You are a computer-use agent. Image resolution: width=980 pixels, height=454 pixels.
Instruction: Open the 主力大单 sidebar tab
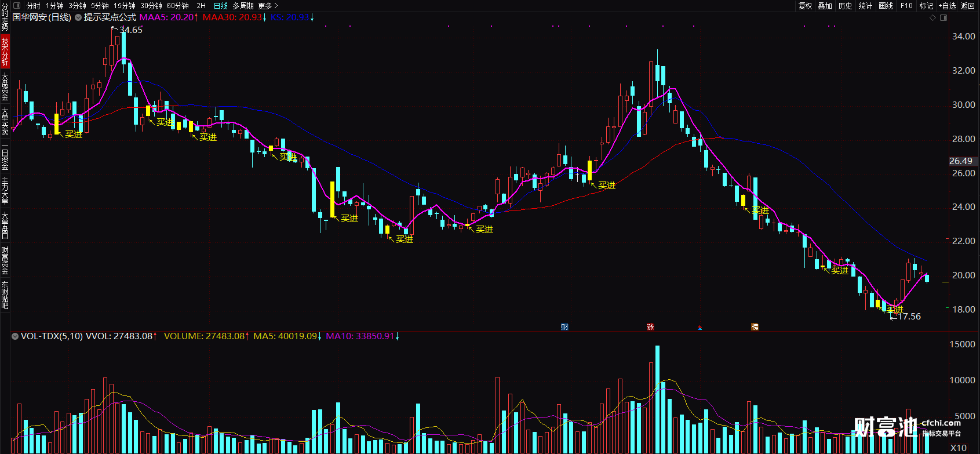[5, 191]
